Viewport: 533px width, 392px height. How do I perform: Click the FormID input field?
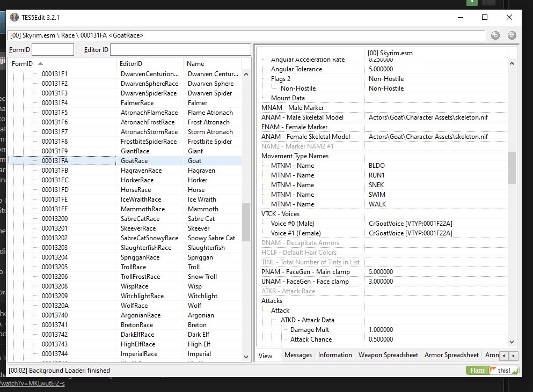coord(53,49)
